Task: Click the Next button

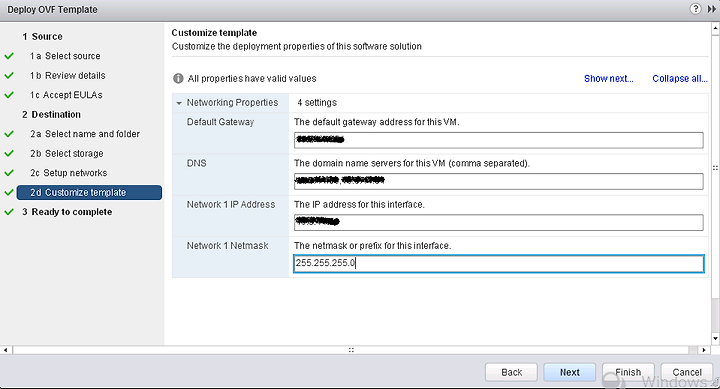Action: click(569, 372)
